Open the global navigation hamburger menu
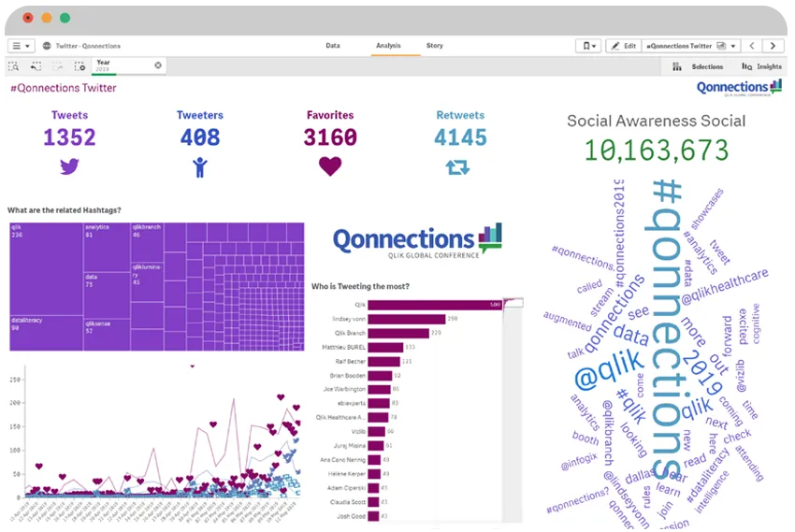 (x=21, y=46)
